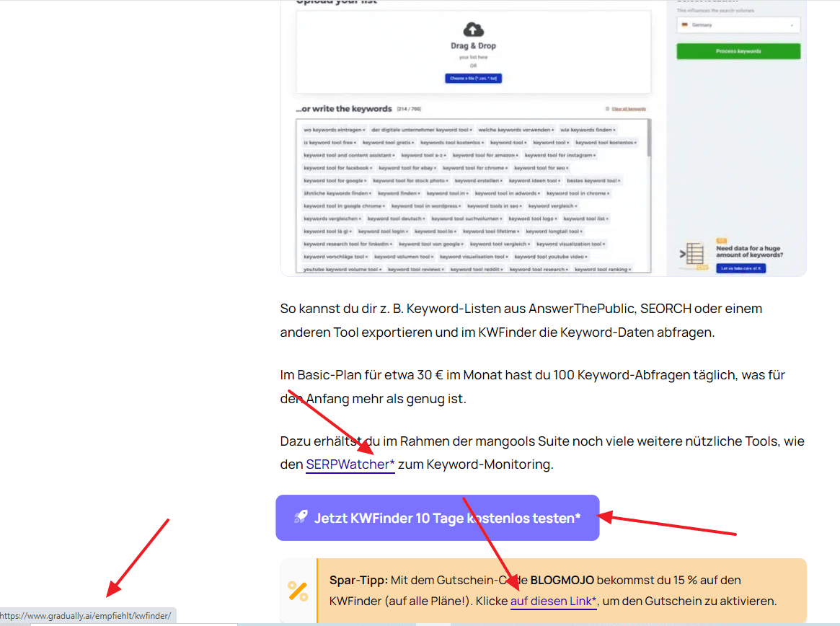Click the 'Drag & Drop' upload area text
Viewport: 840px width, 626px height.
coord(473,46)
